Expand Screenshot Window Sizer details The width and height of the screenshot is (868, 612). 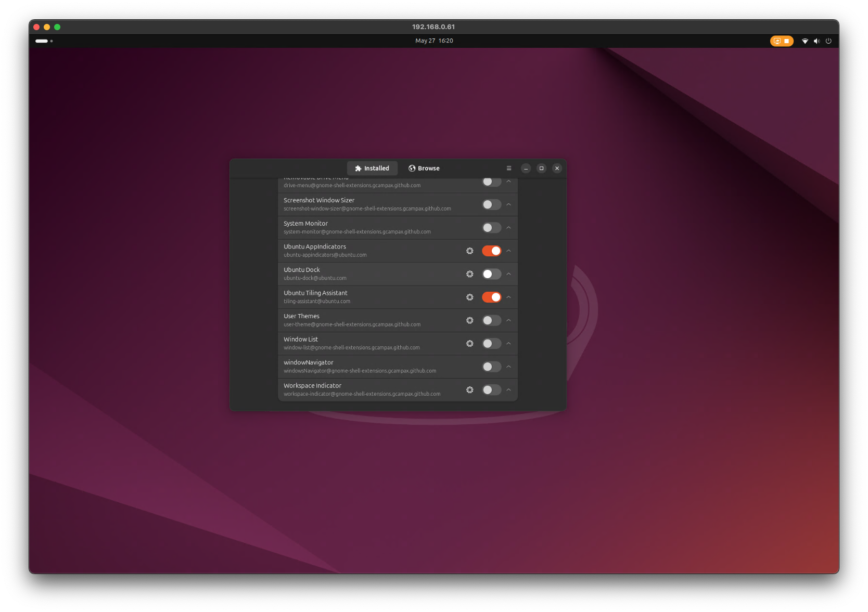point(508,205)
